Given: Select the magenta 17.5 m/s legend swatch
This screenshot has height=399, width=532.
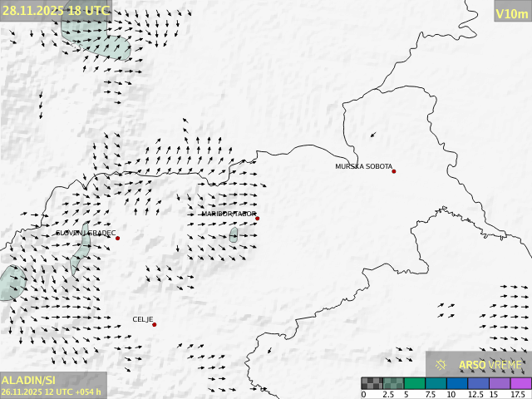Looking at the screenshot, I should point(521,383).
